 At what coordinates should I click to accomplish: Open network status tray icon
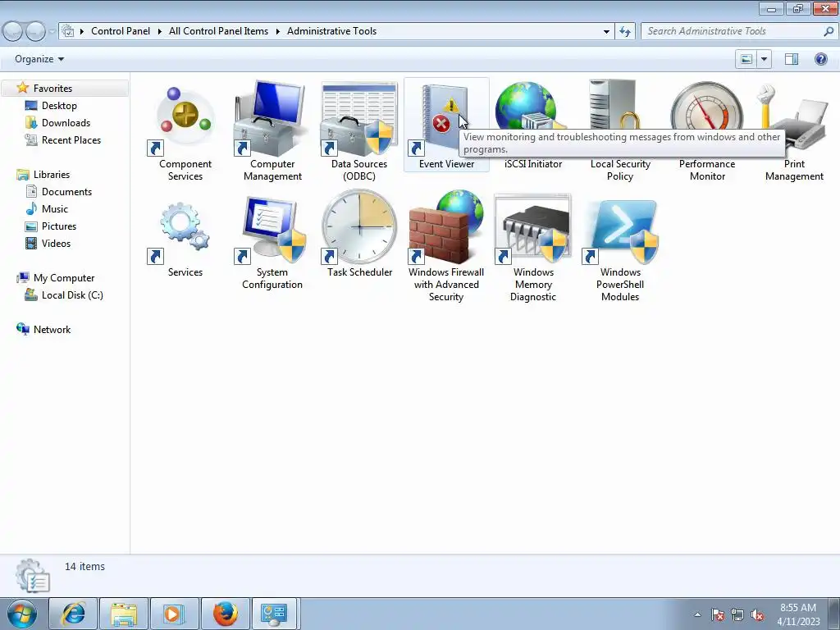tap(737, 614)
